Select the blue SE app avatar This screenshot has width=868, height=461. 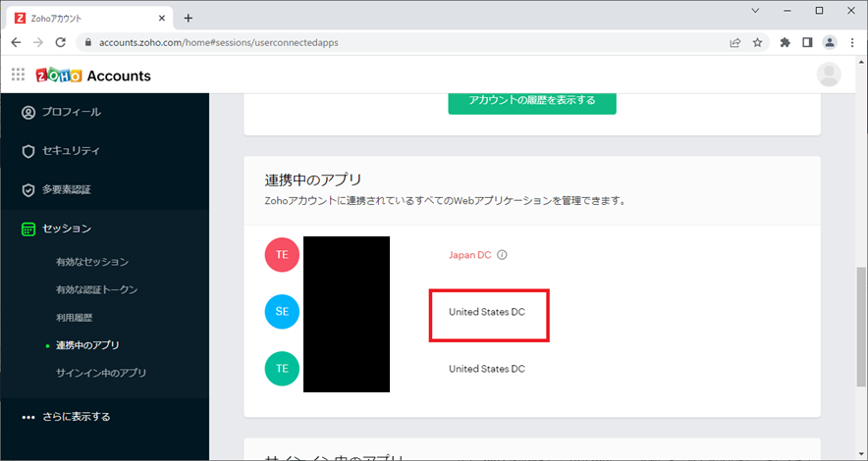282,312
